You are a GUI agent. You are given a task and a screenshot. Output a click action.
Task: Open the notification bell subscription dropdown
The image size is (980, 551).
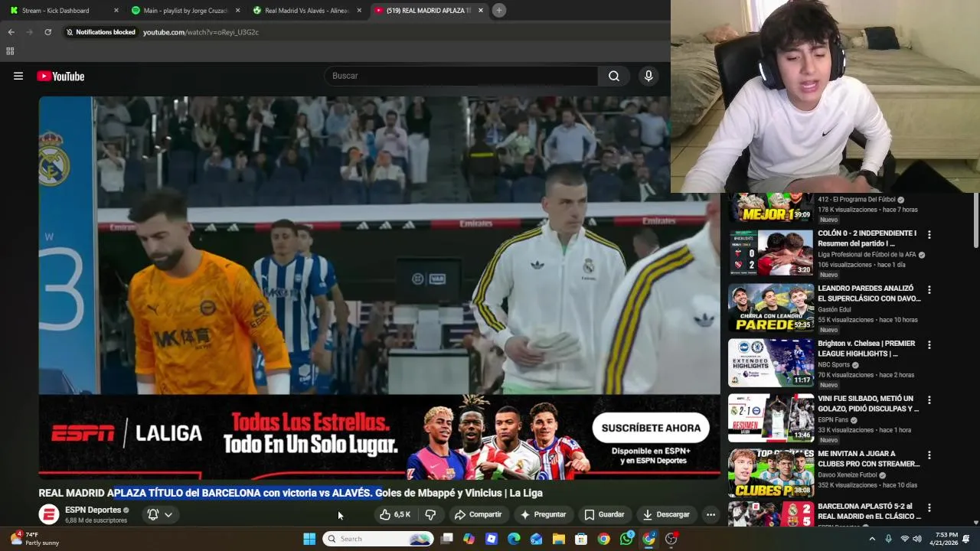coord(160,514)
